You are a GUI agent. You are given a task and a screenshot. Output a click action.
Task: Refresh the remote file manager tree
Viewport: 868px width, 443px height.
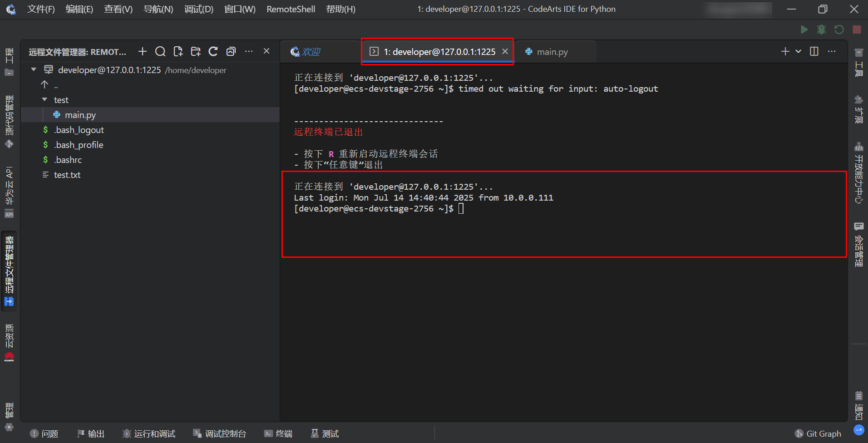(213, 51)
